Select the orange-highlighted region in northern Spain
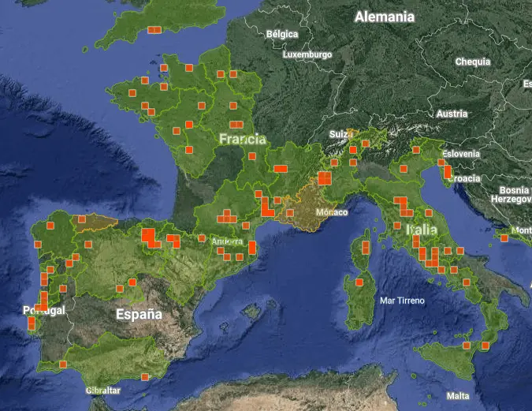This screenshot has height=411, width=532. [x=93, y=221]
